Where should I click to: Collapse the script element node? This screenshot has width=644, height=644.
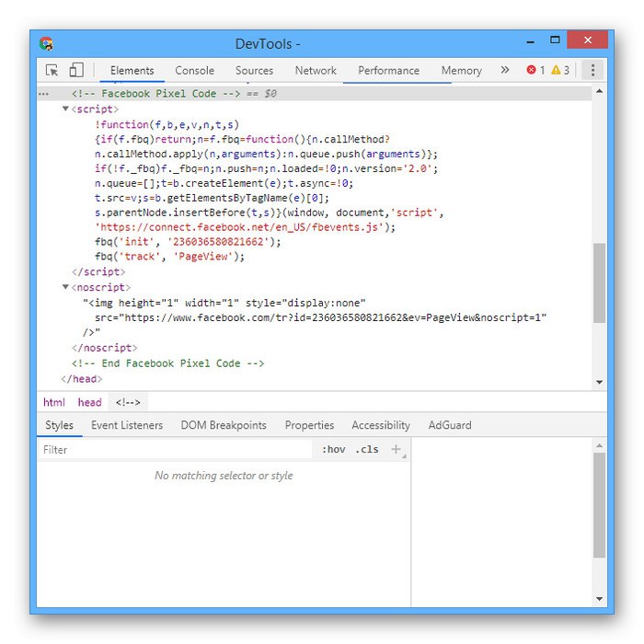click(x=65, y=109)
